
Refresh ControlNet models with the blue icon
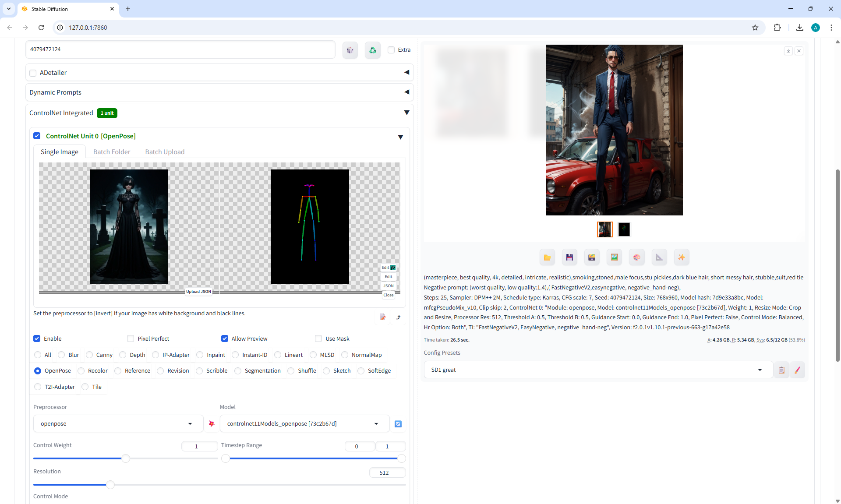[398, 424]
